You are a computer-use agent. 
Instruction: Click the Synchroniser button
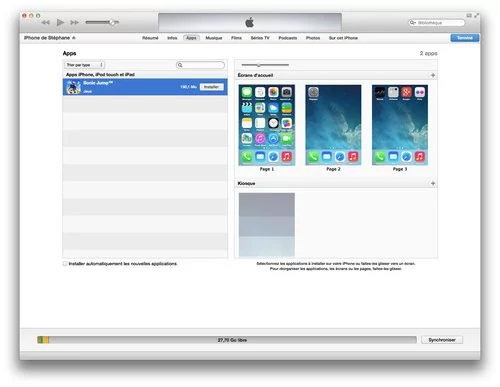point(442,340)
